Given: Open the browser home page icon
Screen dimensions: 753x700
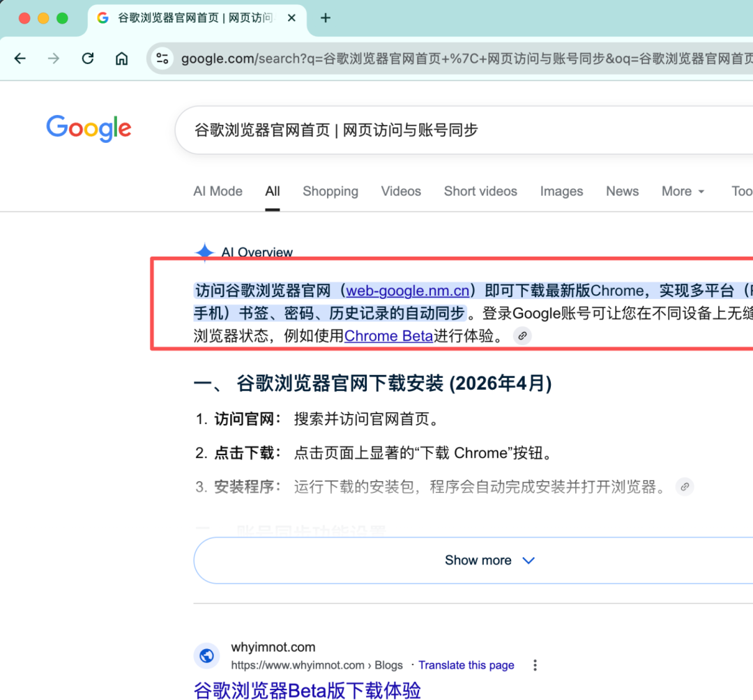Looking at the screenshot, I should [x=121, y=59].
